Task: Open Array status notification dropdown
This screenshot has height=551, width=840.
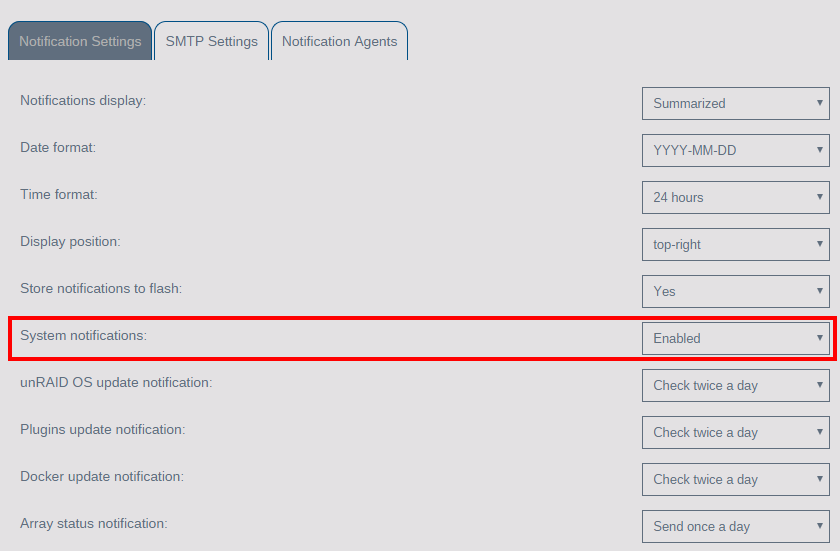Action: click(736, 526)
